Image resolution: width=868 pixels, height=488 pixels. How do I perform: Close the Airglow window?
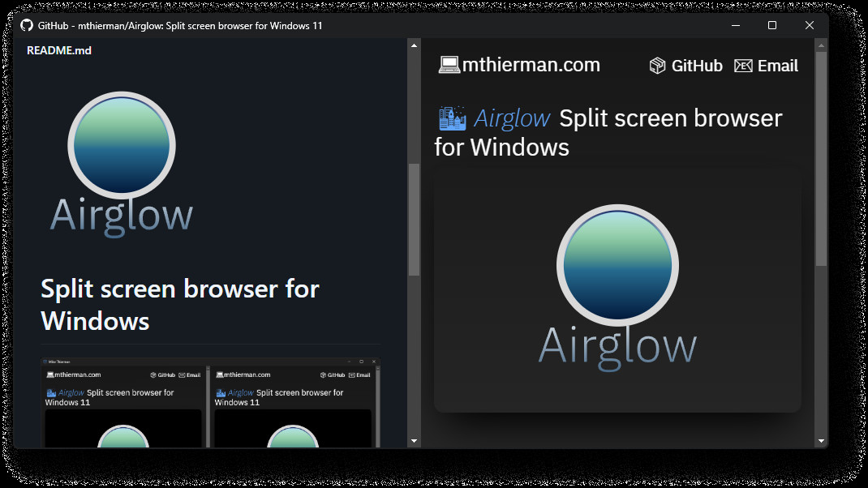coord(810,25)
